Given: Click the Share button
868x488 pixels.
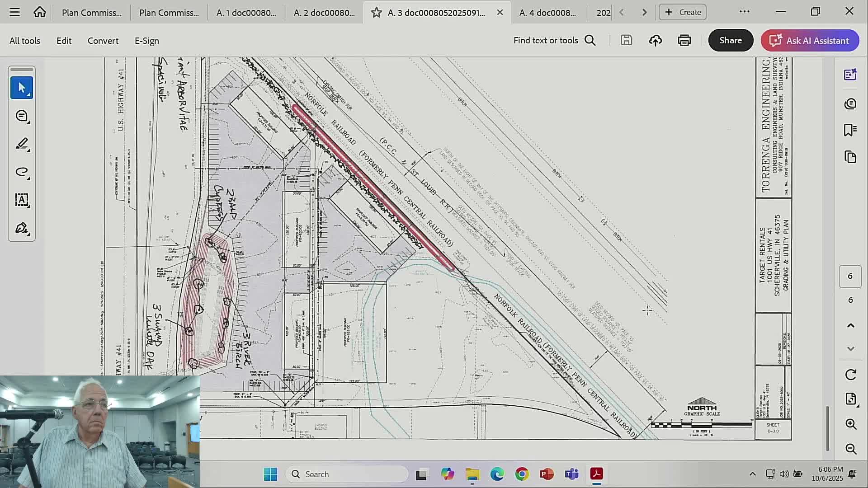Looking at the screenshot, I should pyautogui.click(x=730, y=41).
